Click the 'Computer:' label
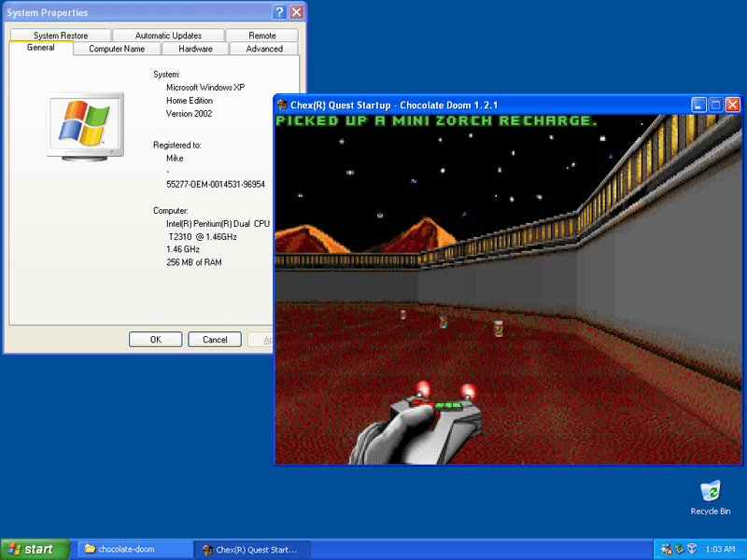The height and width of the screenshot is (560, 747). coord(171,211)
